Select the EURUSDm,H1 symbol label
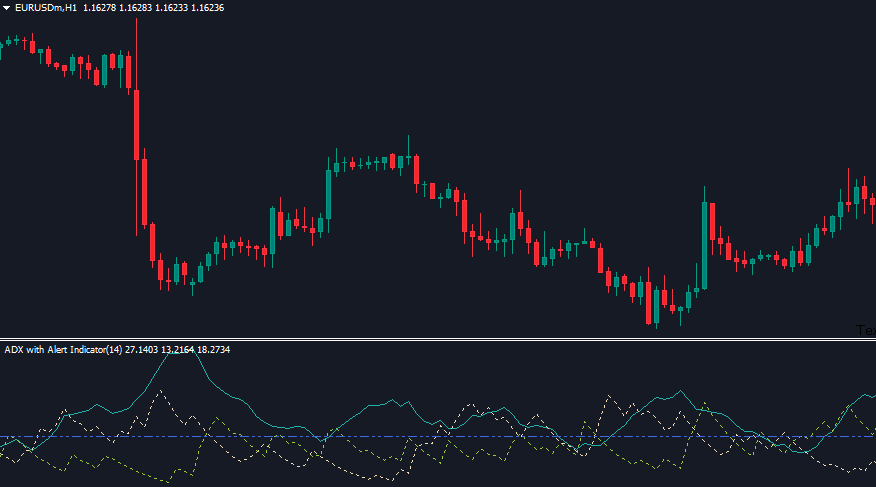876x487 pixels. (46, 8)
